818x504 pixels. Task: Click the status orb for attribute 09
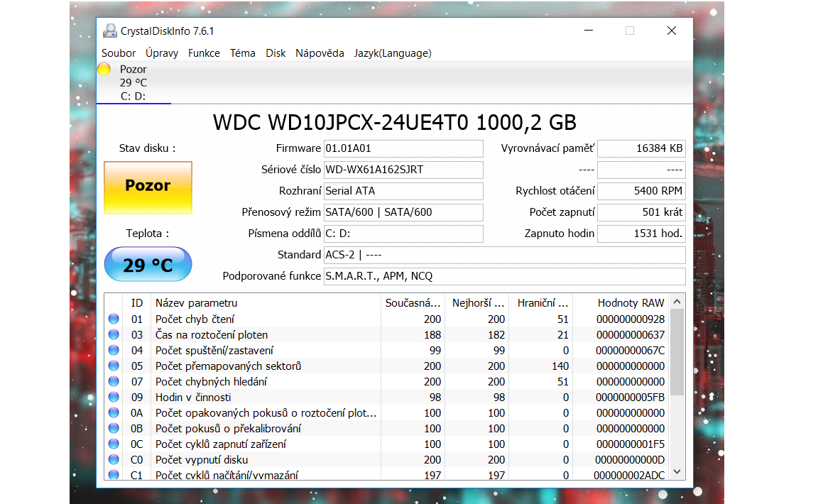114,398
